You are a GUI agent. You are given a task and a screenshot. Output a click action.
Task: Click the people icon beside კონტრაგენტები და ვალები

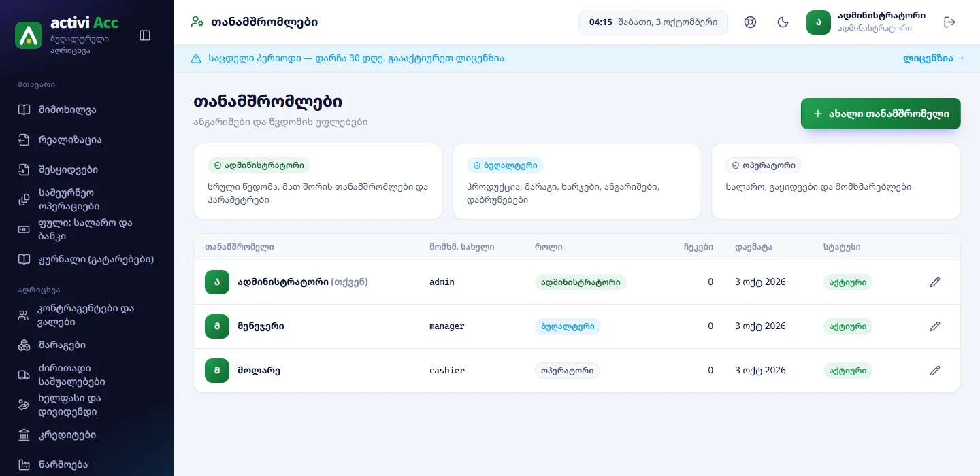(24, 315)
